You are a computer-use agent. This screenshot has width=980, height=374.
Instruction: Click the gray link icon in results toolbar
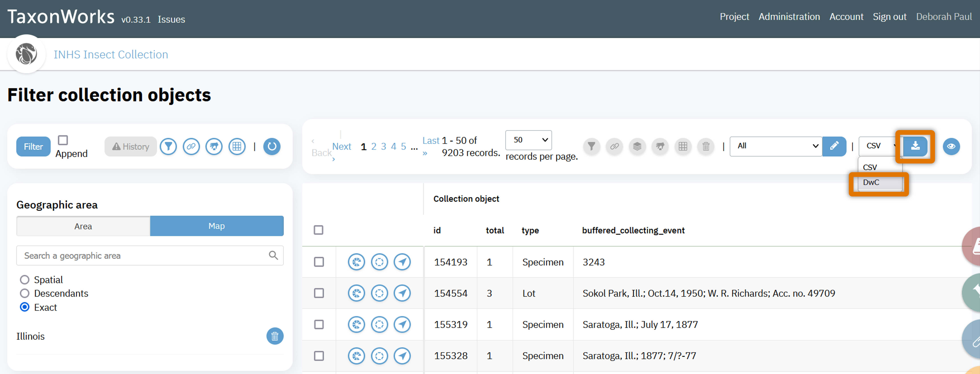(614, 147)
